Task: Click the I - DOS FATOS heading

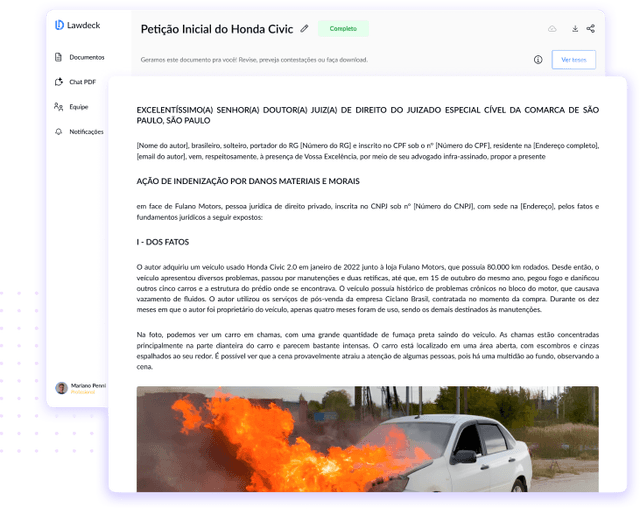Action: (162, 242)
